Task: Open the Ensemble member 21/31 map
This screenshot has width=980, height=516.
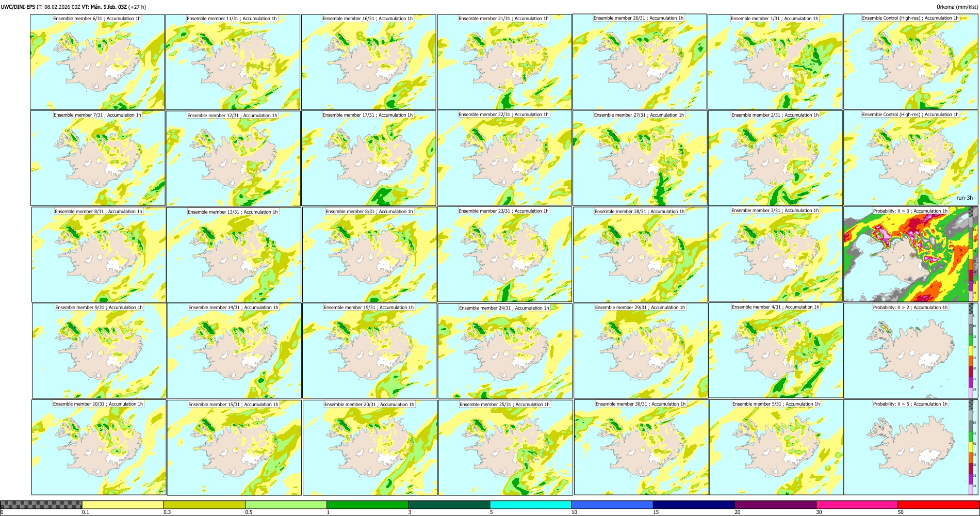Action: (504, 62)
